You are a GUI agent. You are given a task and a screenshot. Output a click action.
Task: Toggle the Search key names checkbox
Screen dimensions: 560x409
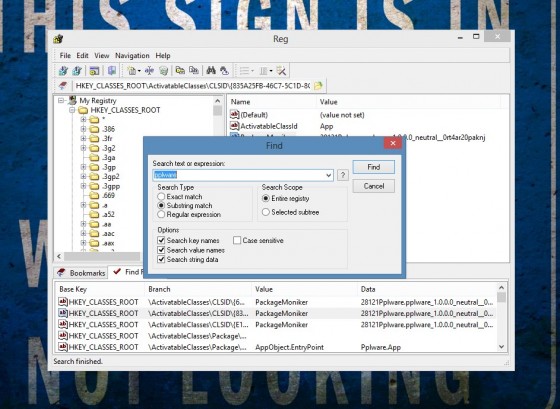[x=161, y=240]
